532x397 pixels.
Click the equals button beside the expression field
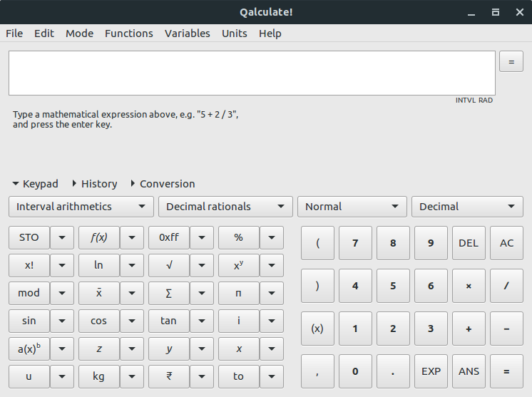point(511,61)
